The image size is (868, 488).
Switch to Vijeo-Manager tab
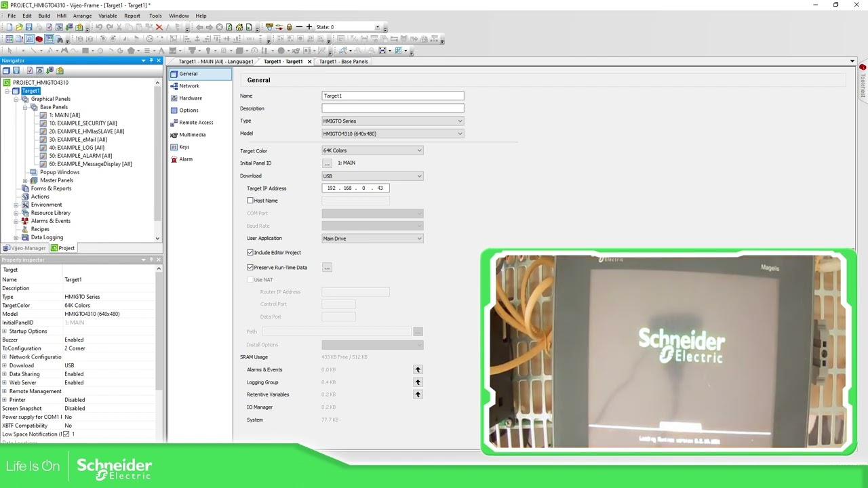point(24,248)
